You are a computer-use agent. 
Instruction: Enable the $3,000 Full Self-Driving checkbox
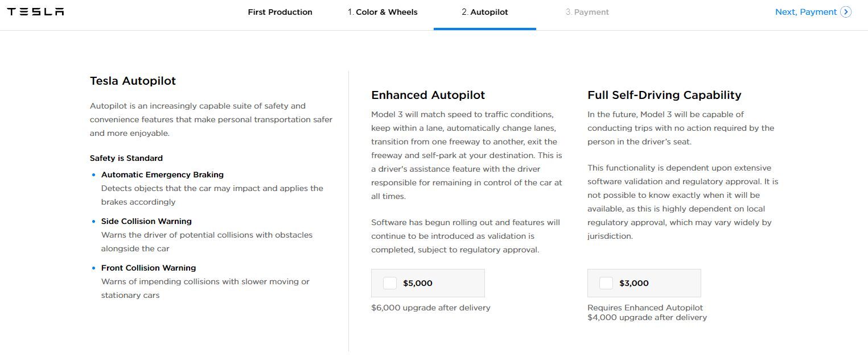click(606, 283)
